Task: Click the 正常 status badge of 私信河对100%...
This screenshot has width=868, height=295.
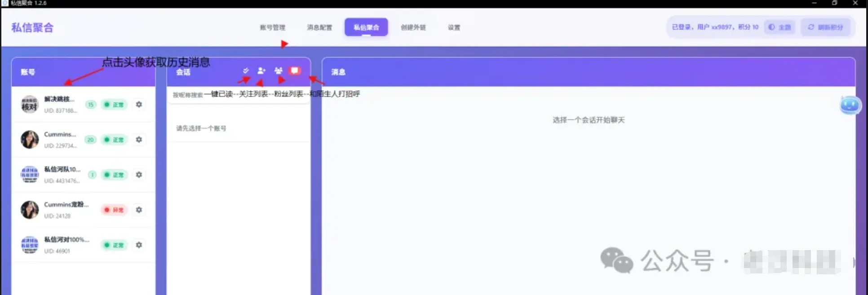Action: point(115,245)
